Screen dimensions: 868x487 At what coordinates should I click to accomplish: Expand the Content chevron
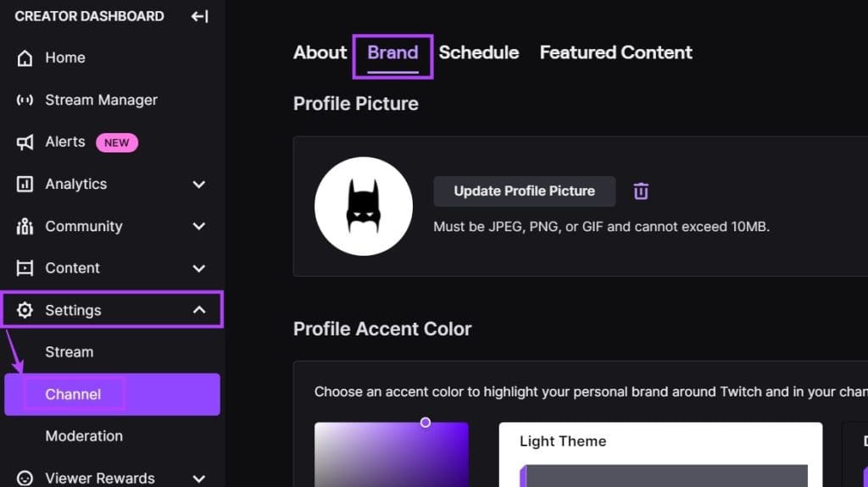click(199, 268)
